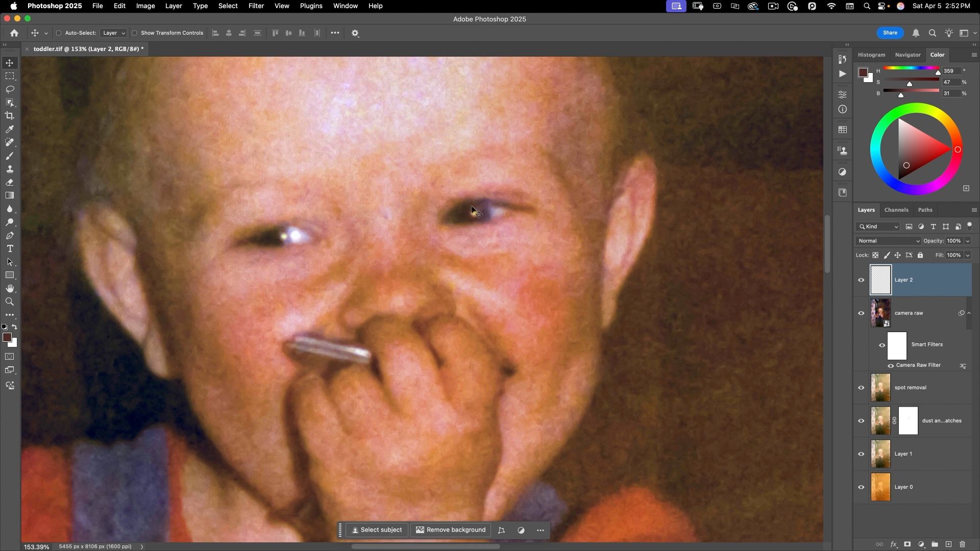Enable Show Transform Controls checkbox
The image size is (980, 551).
tap(135, 33)
